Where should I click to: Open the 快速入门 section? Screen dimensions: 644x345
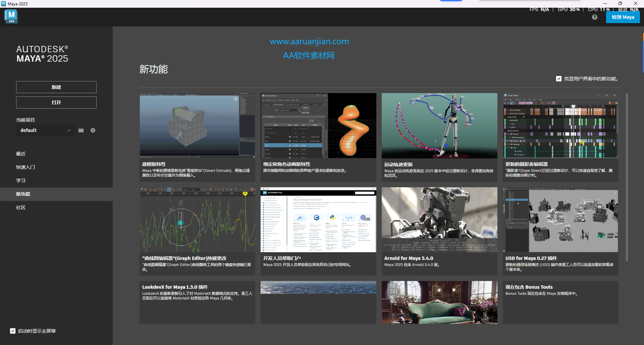pos(25,167)
